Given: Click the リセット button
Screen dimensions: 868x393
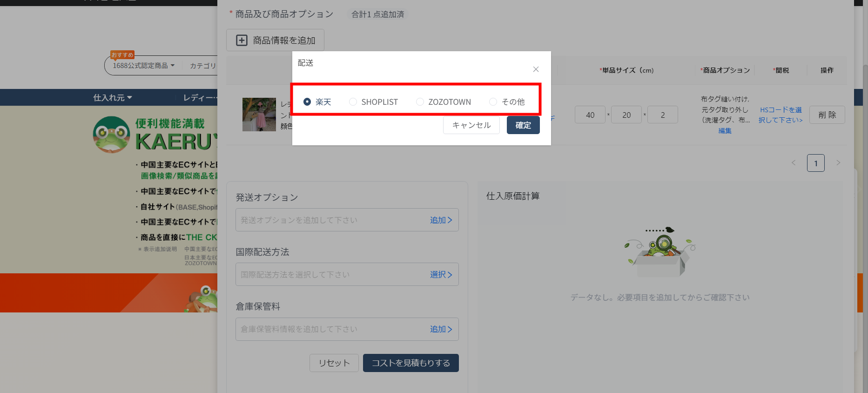Looking at the screenshot, I should [x=334, y=363].
